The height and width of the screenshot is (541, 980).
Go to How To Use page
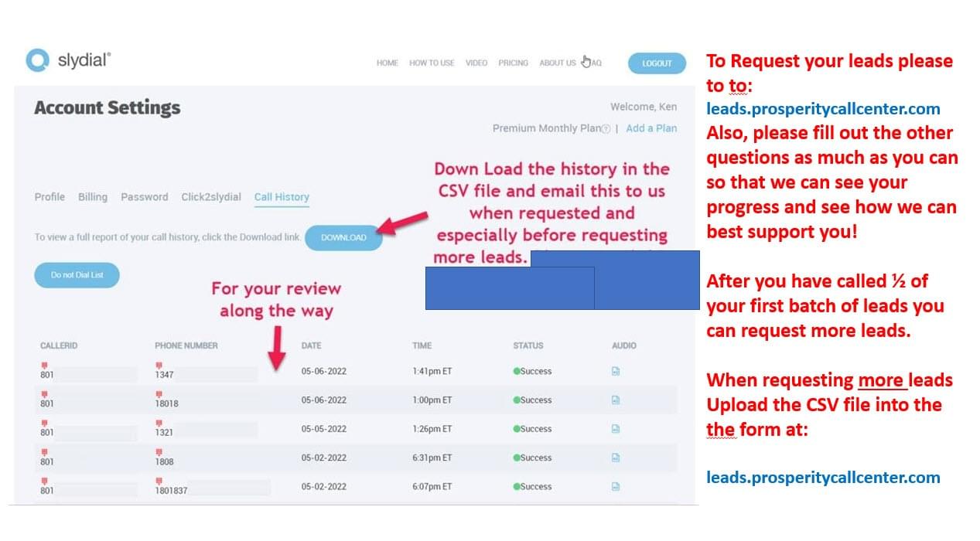click(x=432, y=63)
